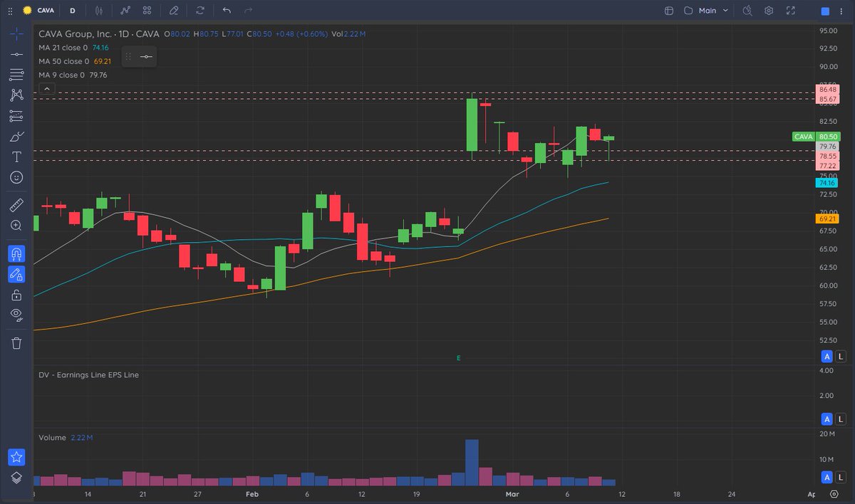Open chart settings gear
The image size is (855, 504).
[x=769, y=11]
